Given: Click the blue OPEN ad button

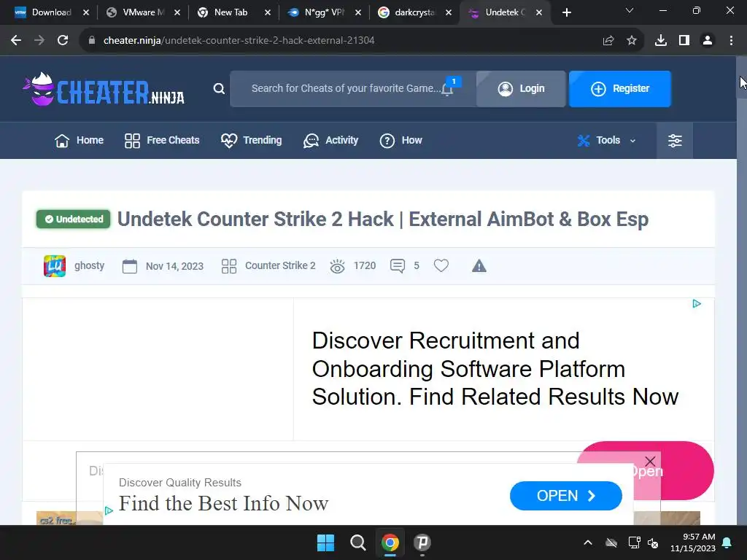Looking at the screenshot, I should point(565,496).
